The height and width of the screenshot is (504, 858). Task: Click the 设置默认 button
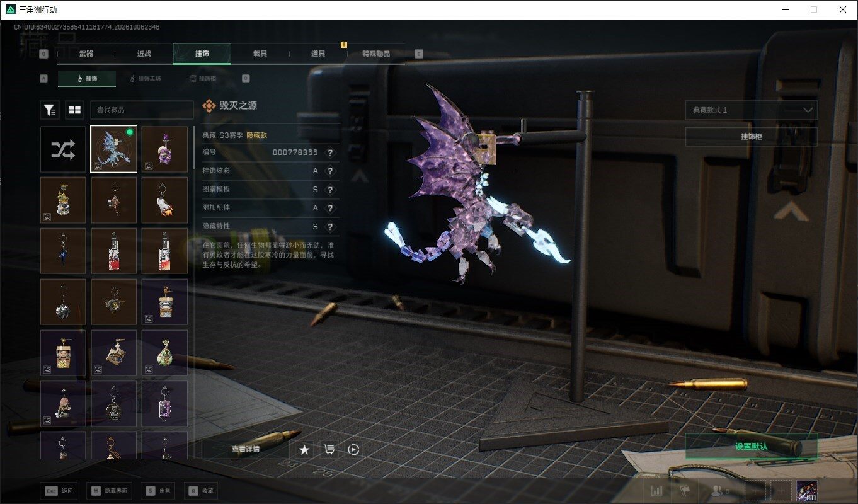coord(752,446)
